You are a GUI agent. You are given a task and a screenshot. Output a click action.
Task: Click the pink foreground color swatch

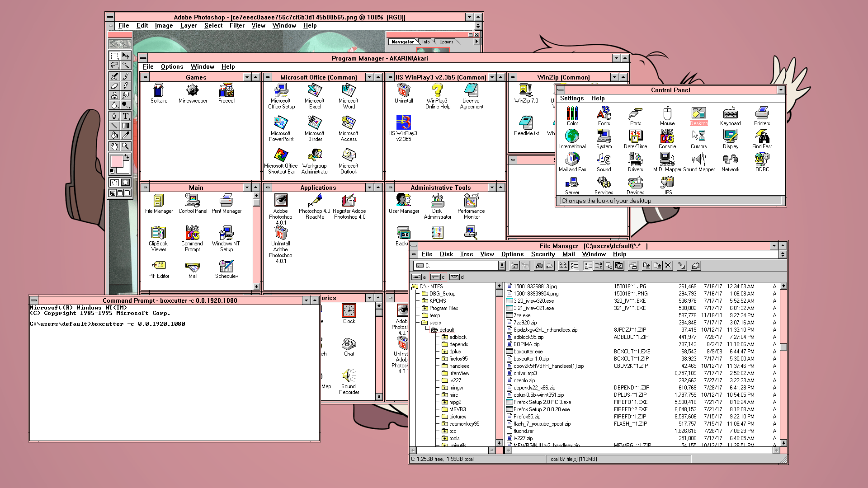coord(117,161)
